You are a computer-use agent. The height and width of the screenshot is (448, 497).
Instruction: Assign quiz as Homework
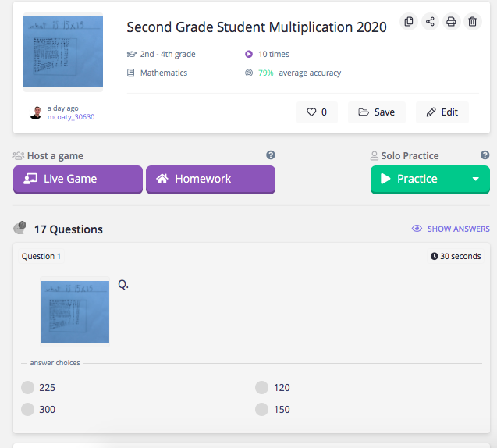tap(211, 179)
